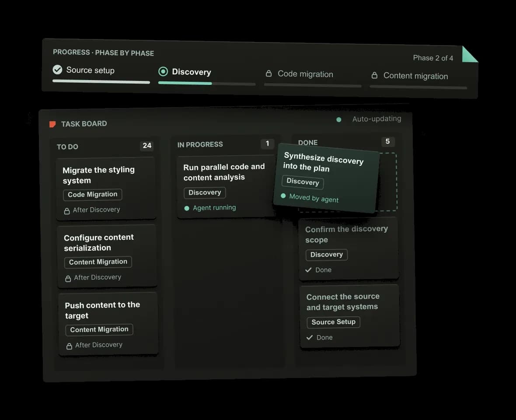Screen dimensions: 516x420
Task: Open the Migrate the styling system card
Action: pyautogui.click(x=106, y=189)
